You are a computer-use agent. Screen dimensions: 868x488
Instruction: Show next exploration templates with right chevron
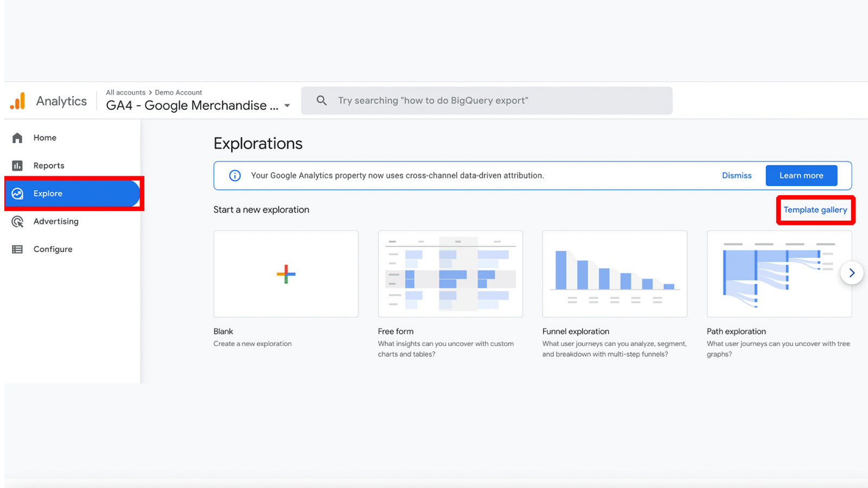pyautogui.click(x=852, y=273)
